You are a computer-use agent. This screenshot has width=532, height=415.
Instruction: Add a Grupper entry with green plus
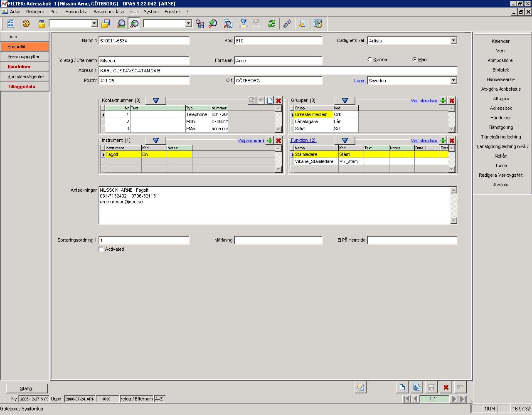coord(443,101)
